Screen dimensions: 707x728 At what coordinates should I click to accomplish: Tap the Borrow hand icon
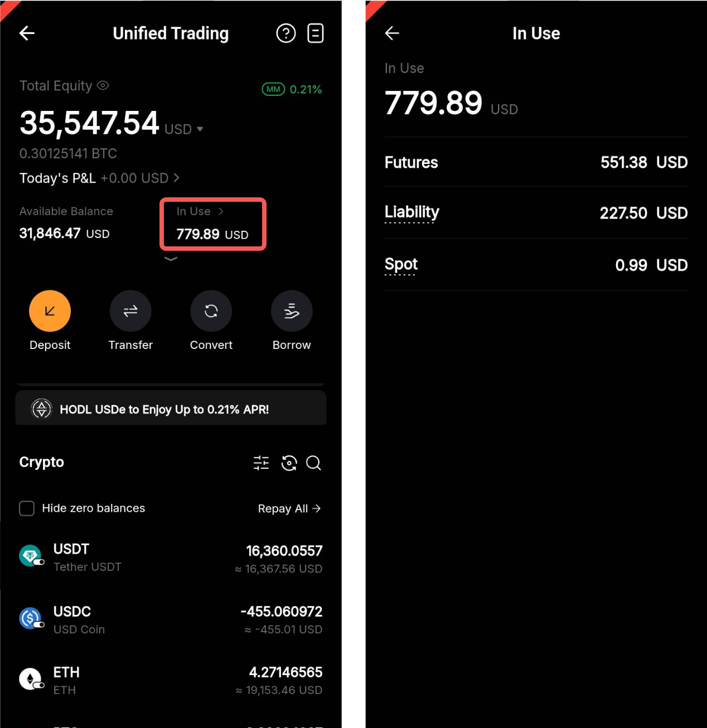coord(292,311)
